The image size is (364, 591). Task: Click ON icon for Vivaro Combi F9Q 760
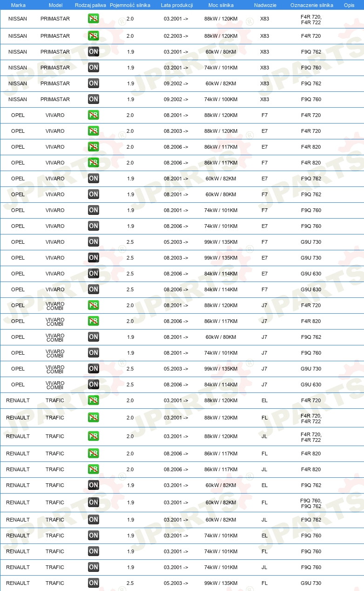(x=94, y=353)
